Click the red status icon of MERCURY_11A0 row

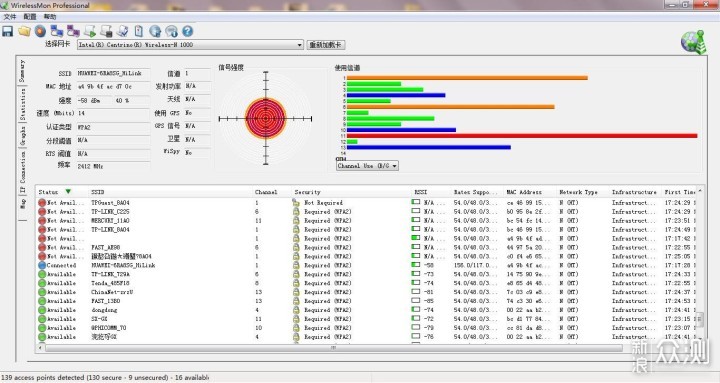coord(42,220)
